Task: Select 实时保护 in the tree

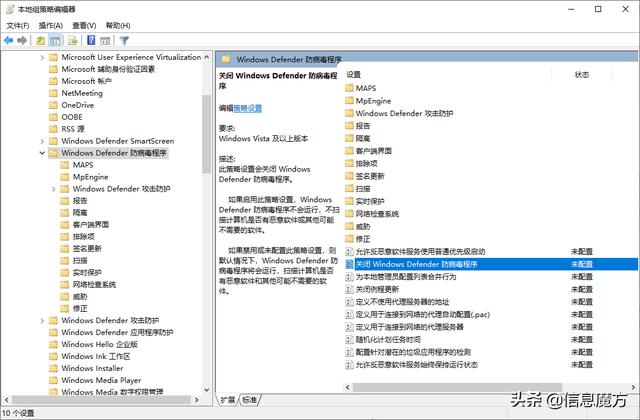Action: [87, 273]
